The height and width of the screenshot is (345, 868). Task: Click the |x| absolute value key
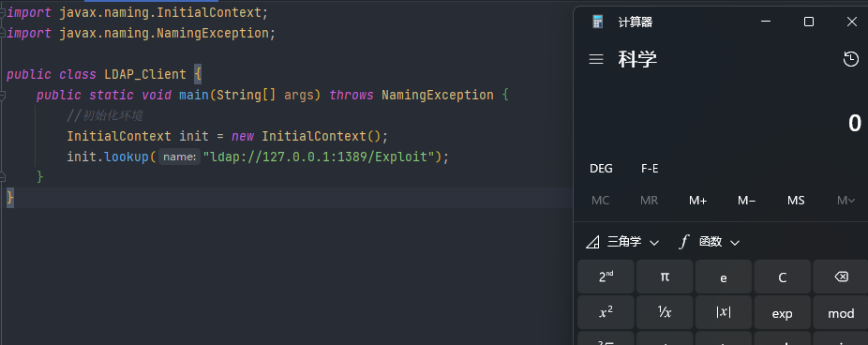[x=724, y=312]
